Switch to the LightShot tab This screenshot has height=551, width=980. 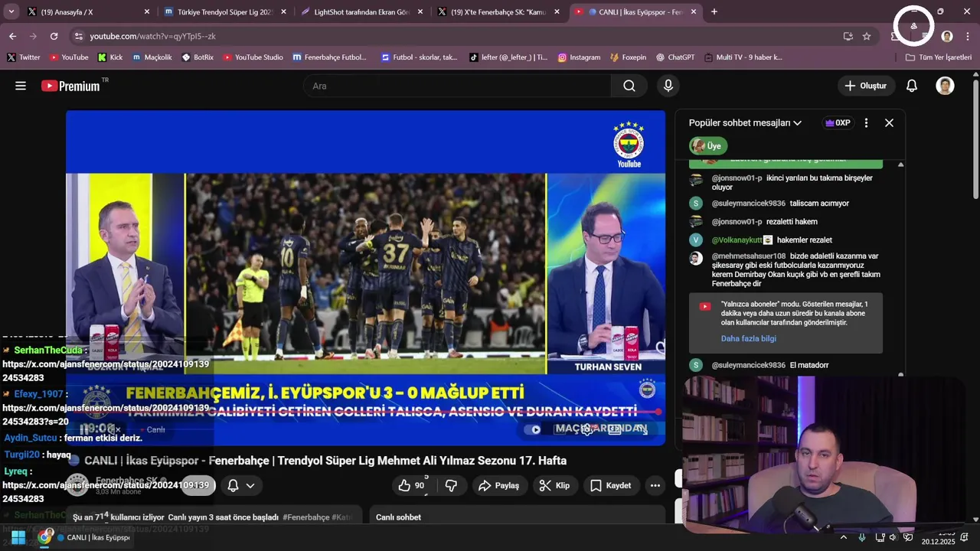pos(363,11)
